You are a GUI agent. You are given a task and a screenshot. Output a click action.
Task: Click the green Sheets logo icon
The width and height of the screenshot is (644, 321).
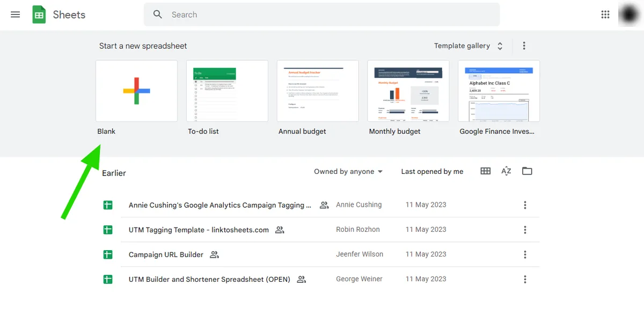(39, 14)
